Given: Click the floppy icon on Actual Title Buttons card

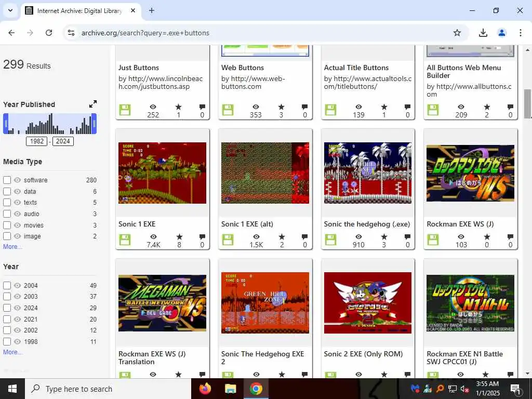Looking at the screenshot, I should pyautogui.click(x=330, y=110).
